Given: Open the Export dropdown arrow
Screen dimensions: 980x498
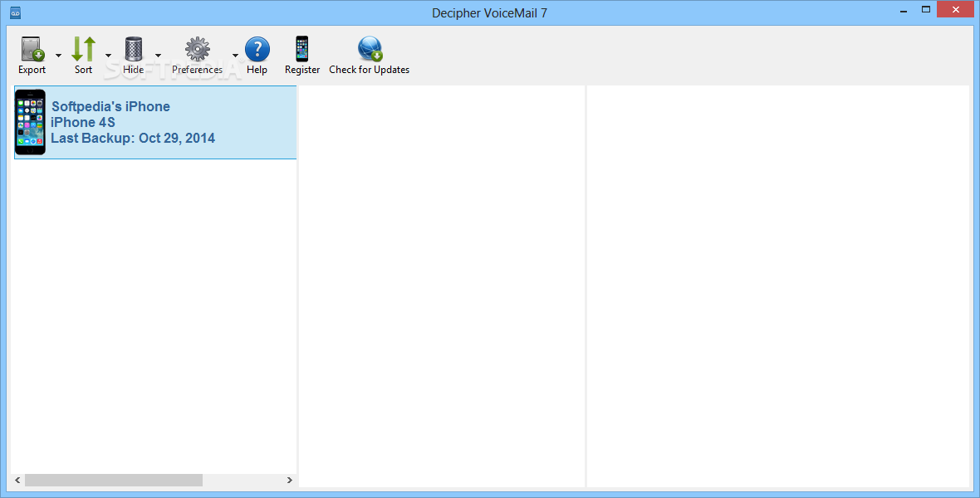Looking at the screenshot, I should tap(58, 56).
